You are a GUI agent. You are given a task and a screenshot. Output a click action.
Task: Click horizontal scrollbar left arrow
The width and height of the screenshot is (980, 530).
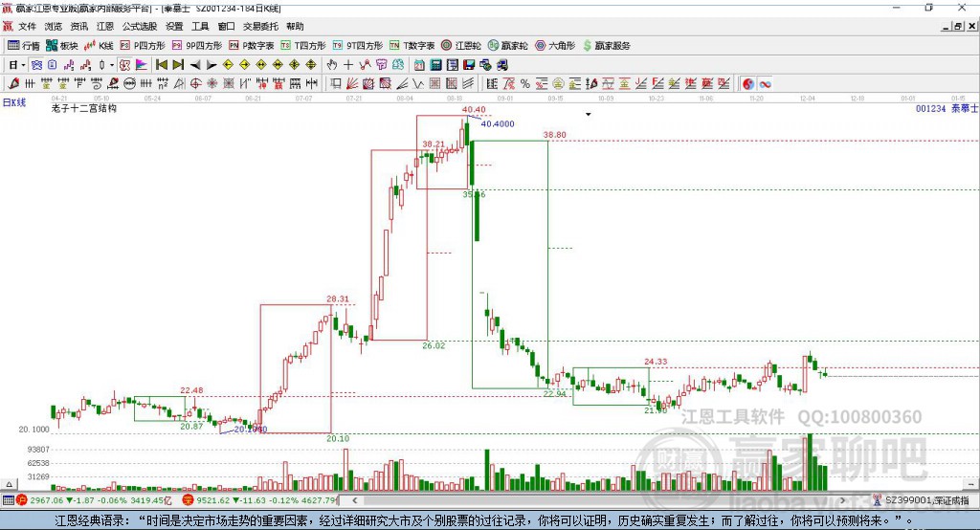(354, 500)
